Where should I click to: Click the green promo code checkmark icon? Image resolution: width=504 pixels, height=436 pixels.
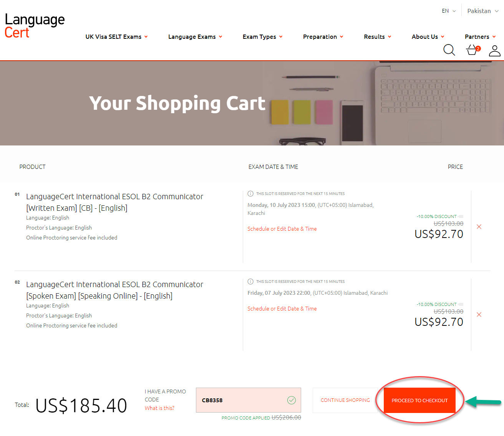(292, 400)
